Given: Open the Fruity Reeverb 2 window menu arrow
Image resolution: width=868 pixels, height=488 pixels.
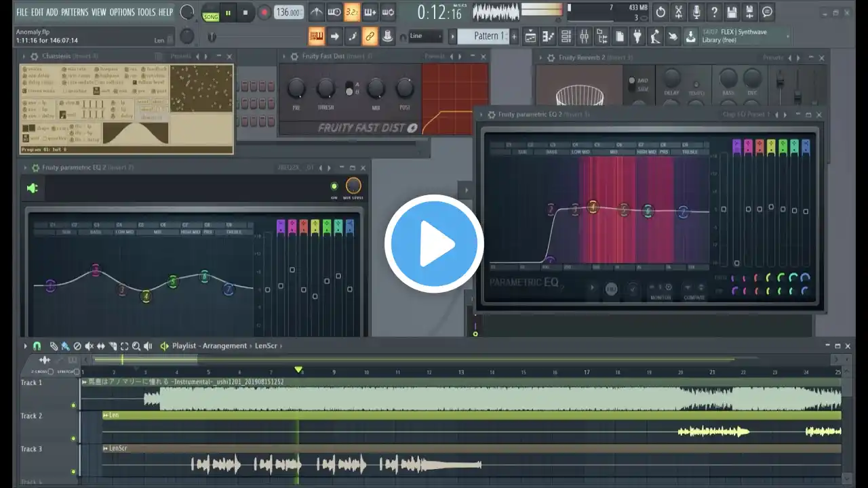Looking at the screenshot, I should pyautogui.click(x=542, y=58).
